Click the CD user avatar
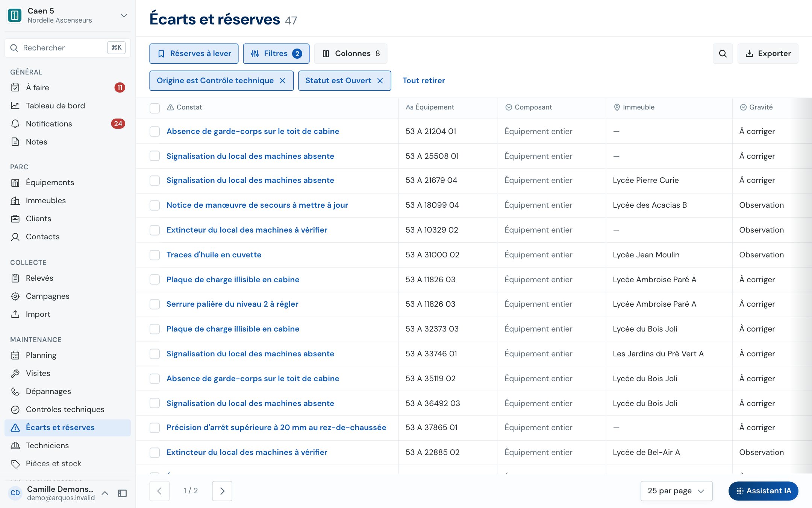Viewport: 812px width, 508px height. coord(15,493)
